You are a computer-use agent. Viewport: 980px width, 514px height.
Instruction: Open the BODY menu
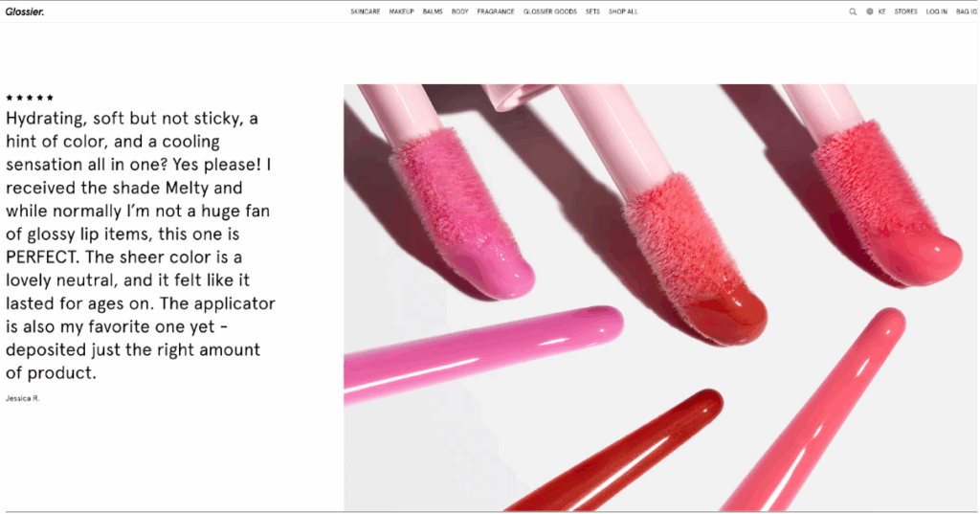[x=460, y=11]
